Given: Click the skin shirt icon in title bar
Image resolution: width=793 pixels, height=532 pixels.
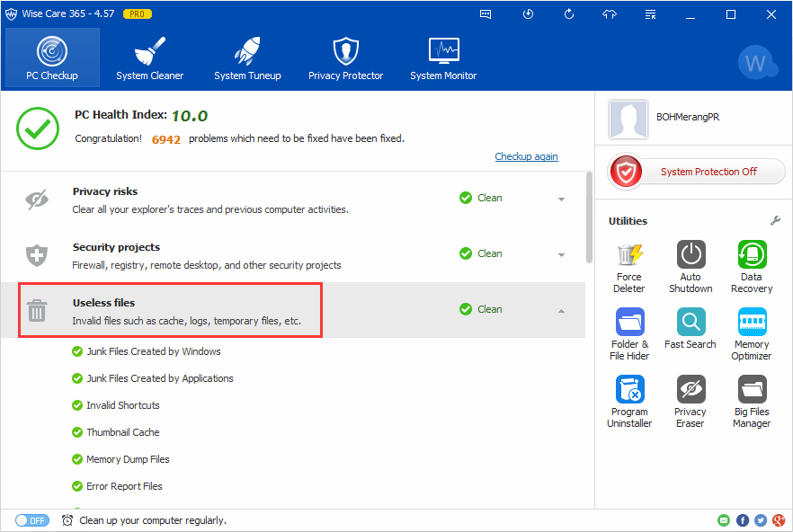Looking at the screenshot, I should click(x=610, y=14).
